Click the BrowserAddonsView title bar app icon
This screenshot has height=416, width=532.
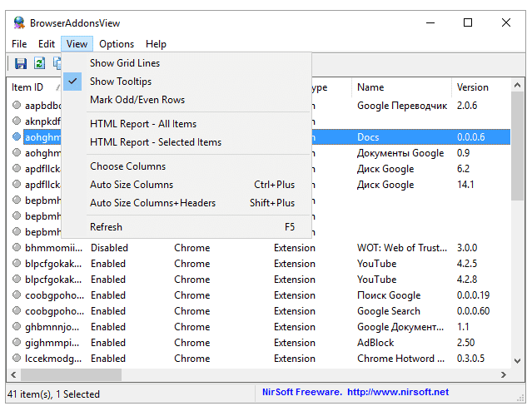coord(19,22)
